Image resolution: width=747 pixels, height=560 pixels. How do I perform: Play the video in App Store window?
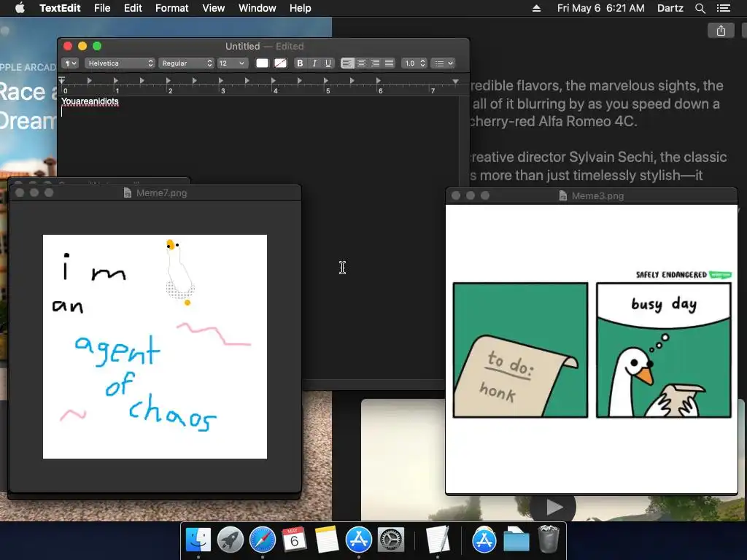(x=553, y=507)
